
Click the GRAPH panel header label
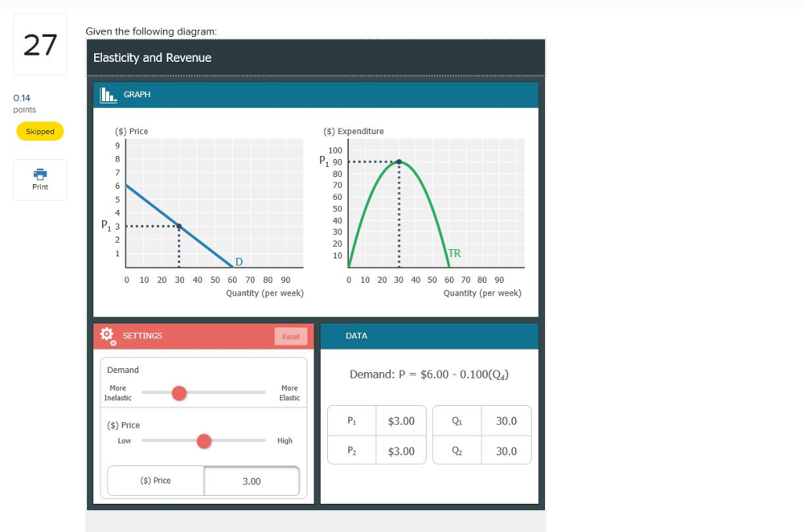[x=136, y=95]
